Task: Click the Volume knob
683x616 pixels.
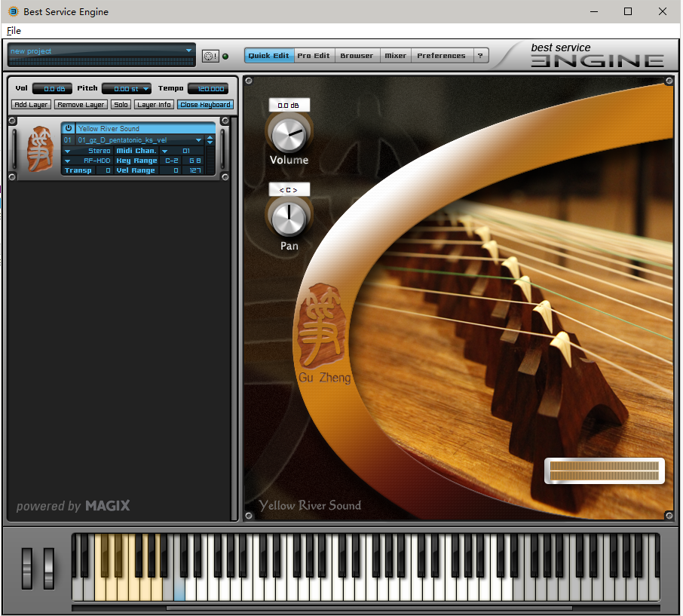Action: click(x=289, y=135)
